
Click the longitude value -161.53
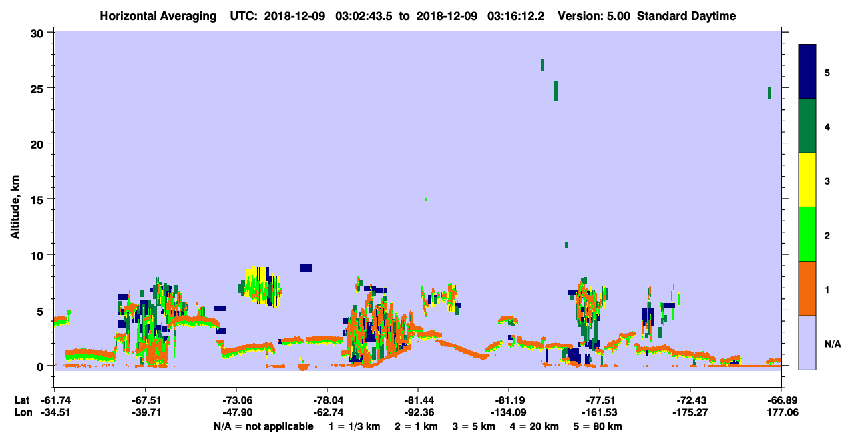[599, 413]
